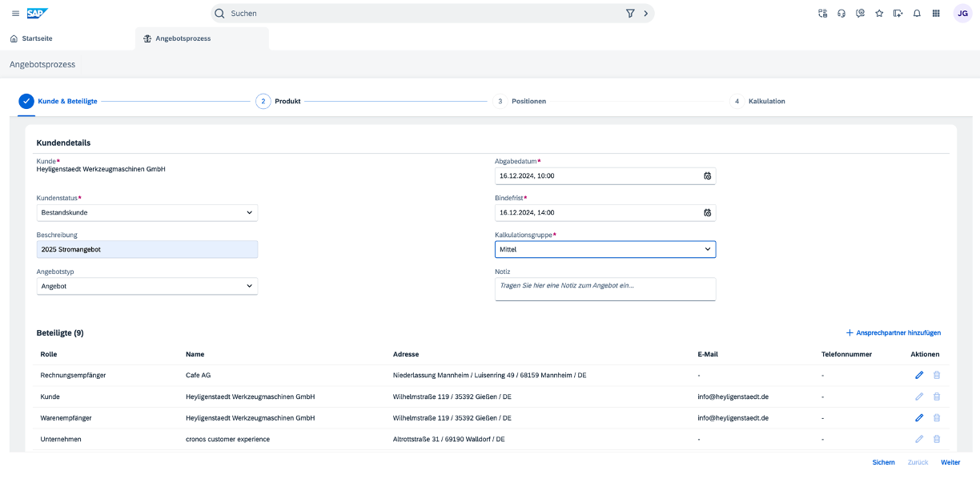Image resolution: width=980 pixels, height=479 pixels.
Task: Open the Abgabedatum calendar picker
Action: (707, 176)
